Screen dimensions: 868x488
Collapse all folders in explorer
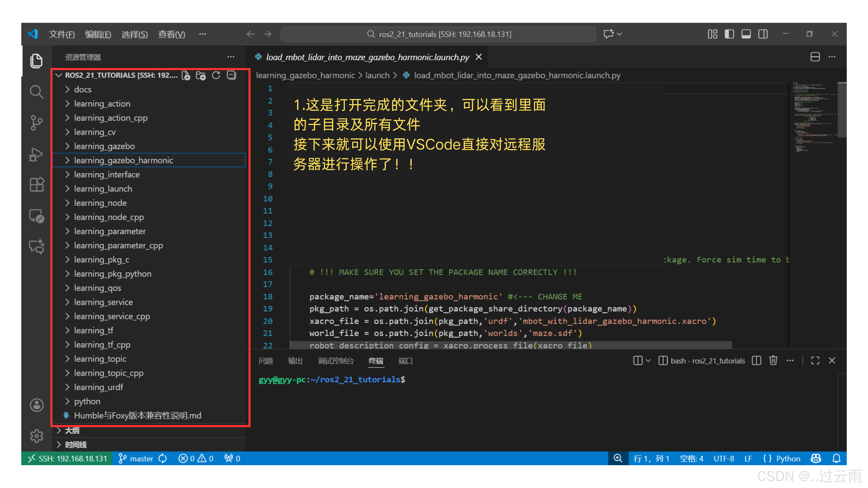click(x=231, y=75)
